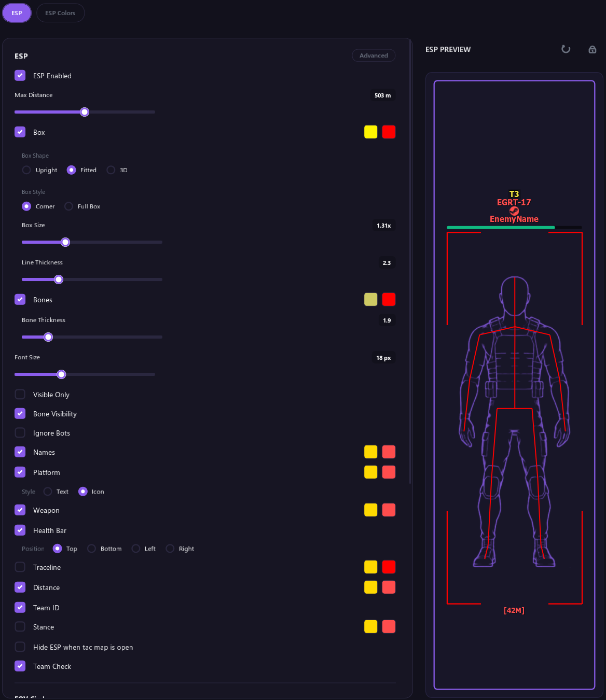
Task: Click the Line Thickness slider handle
Action: pyautogui.click(x=59, y=279)
